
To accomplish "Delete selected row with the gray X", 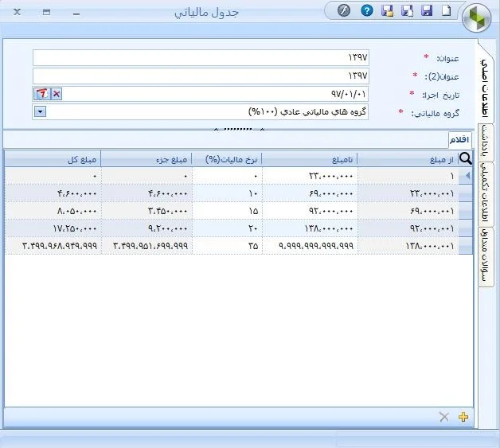I will [444, 417].
